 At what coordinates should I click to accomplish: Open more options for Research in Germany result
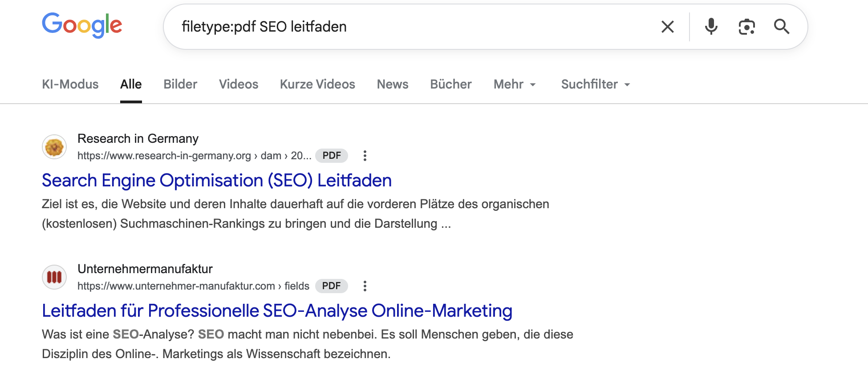[365, 156]
